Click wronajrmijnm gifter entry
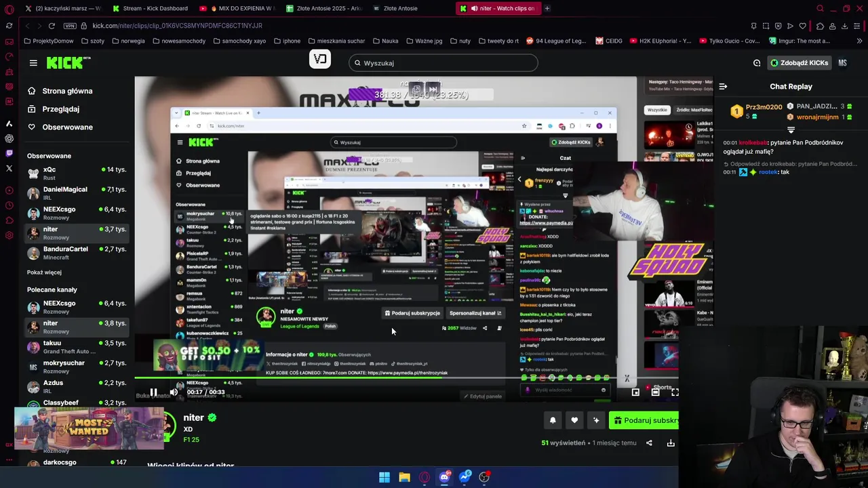This screenshot has height=488, width=868. point(818,117)
